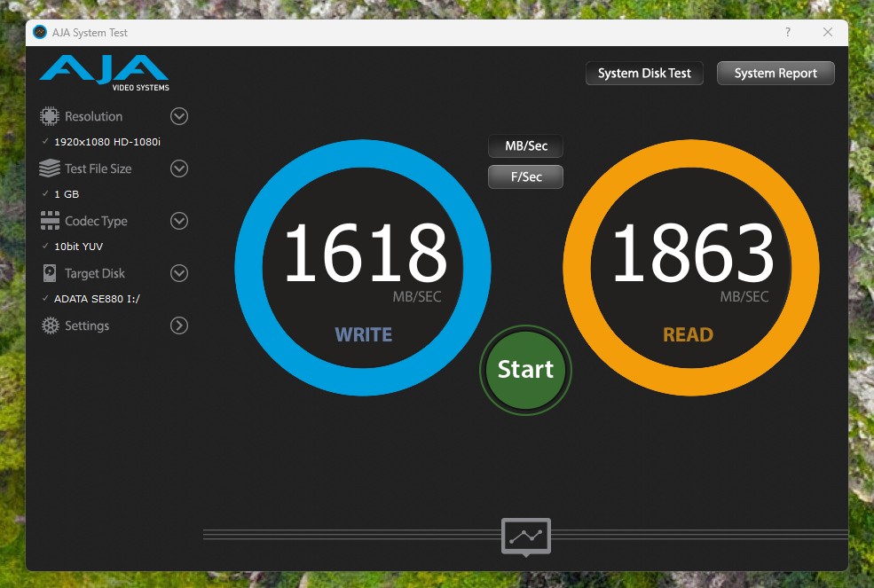Click the Settings gear icon
Screen dimensions: 874x588
(50, 325)
